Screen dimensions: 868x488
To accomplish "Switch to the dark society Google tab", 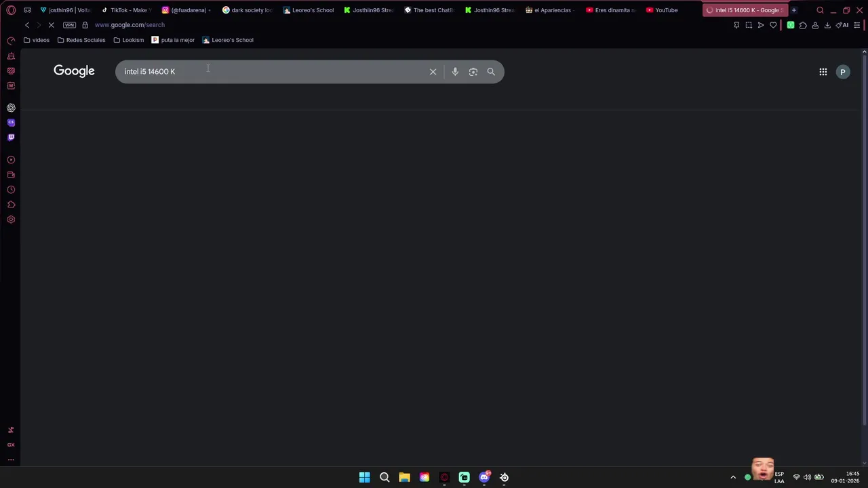I will tap(248, 10).
